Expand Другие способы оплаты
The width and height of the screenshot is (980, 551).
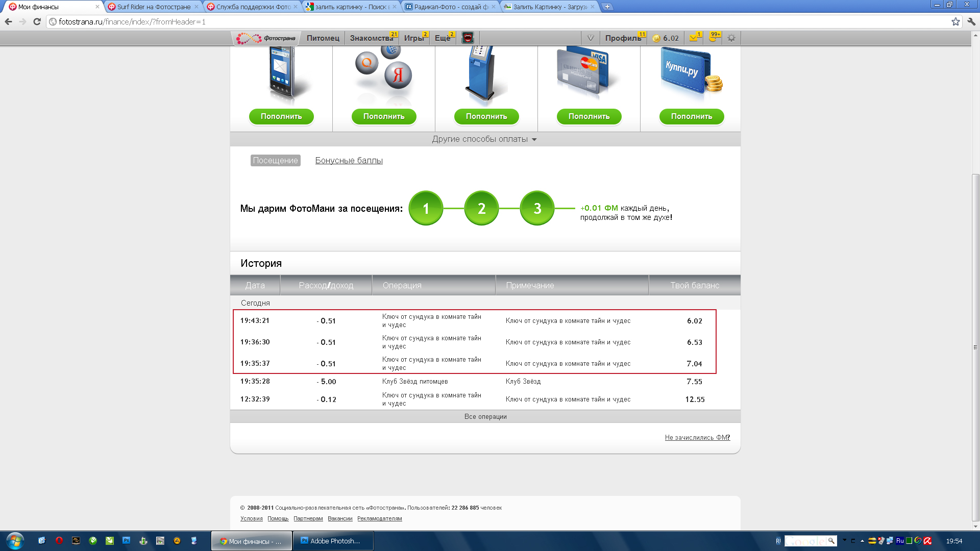(484, 139)
